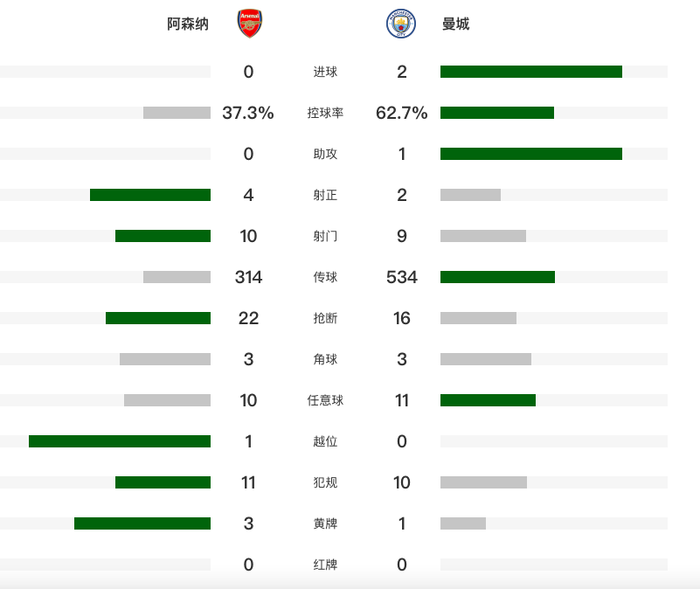Click the 控球率 stat label
Image resolution: width=700 pixels, height=589 pixels.
click(325, 113)
